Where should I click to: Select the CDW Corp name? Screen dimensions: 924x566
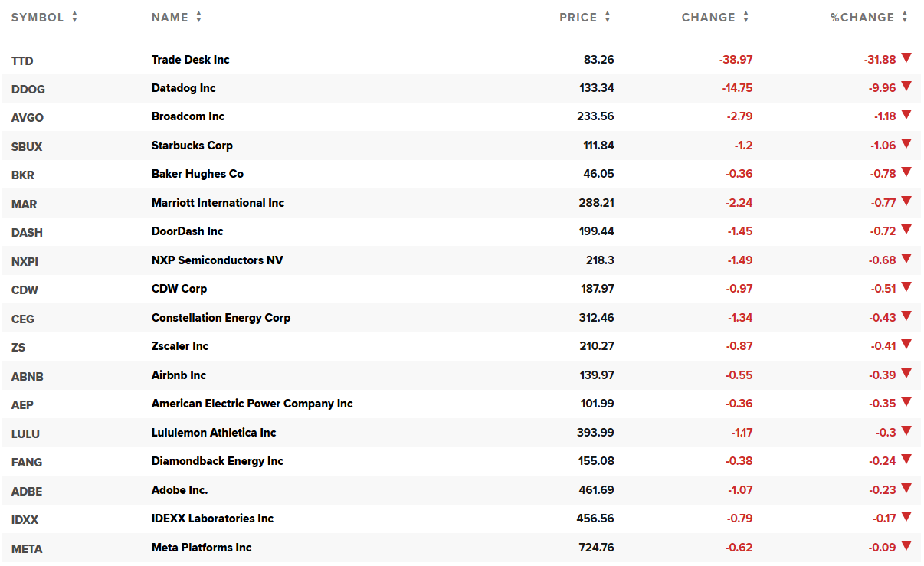point(179,289)
